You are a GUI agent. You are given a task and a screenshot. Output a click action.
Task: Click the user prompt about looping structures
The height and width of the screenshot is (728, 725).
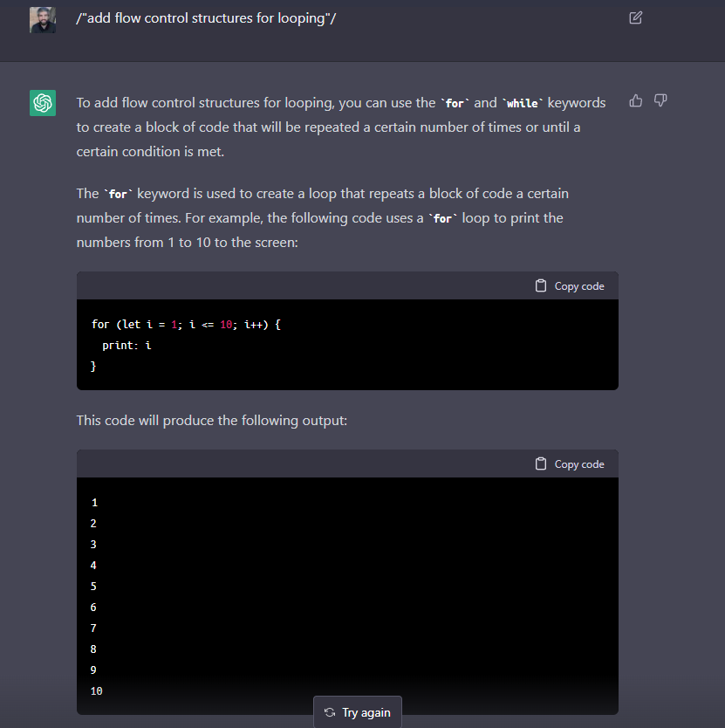[206, 18]
